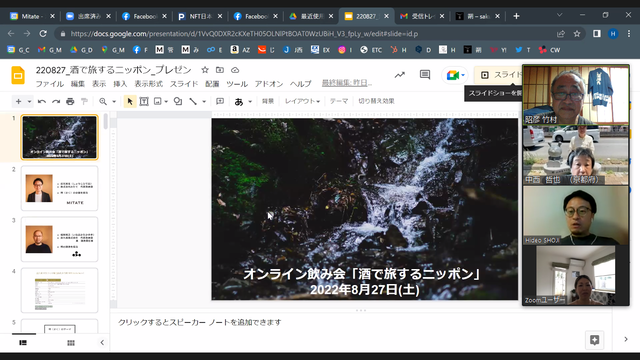The image size is (640, 360).
Task: Open new slide options dropdown arrow
Action: click(29, 101)
